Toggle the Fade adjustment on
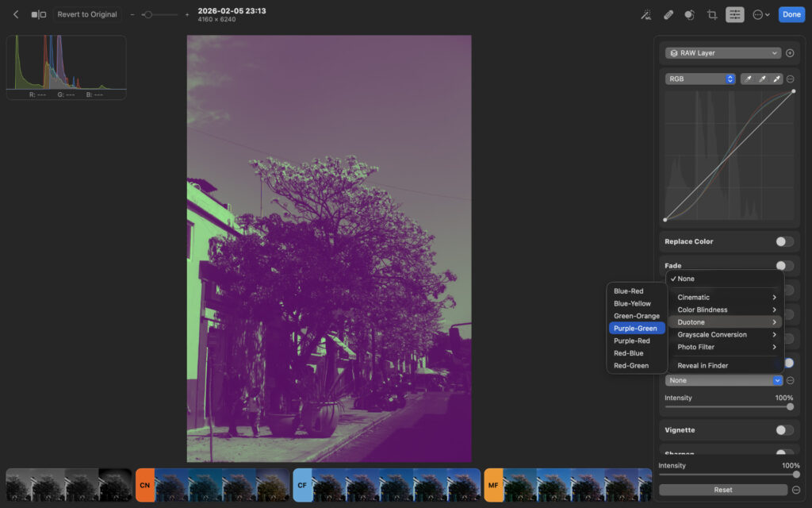This screenshot has width=812, height=508. coord(784,265)
